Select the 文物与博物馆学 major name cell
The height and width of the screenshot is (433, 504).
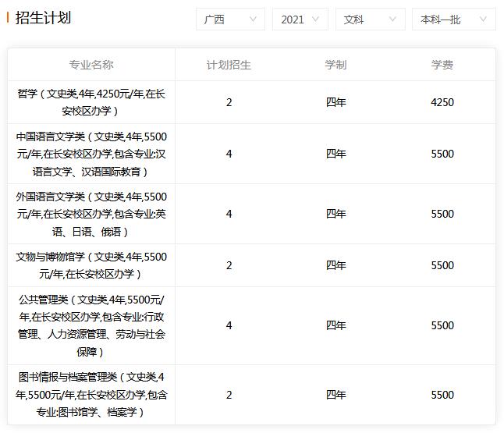click(91, 265)
